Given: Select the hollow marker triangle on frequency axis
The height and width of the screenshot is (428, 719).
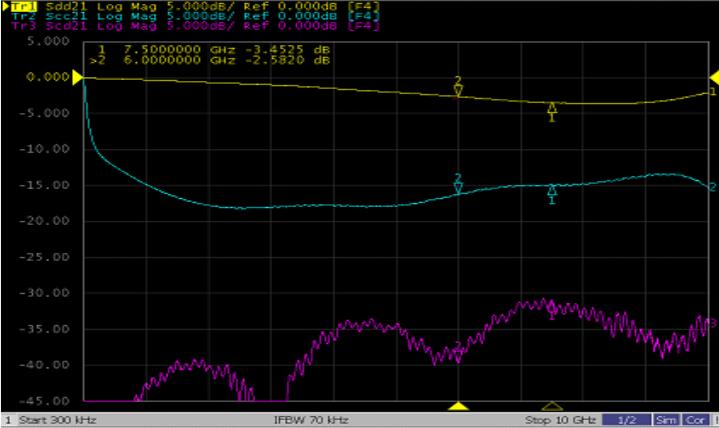Looking at the screenshot, I should pos(551,406).
